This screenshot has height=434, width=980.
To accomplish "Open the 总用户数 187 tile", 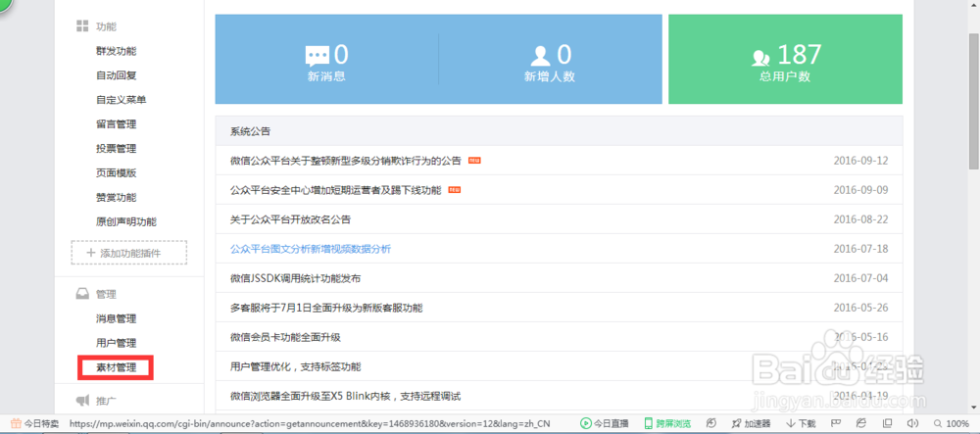I will (x=785, y=60).
